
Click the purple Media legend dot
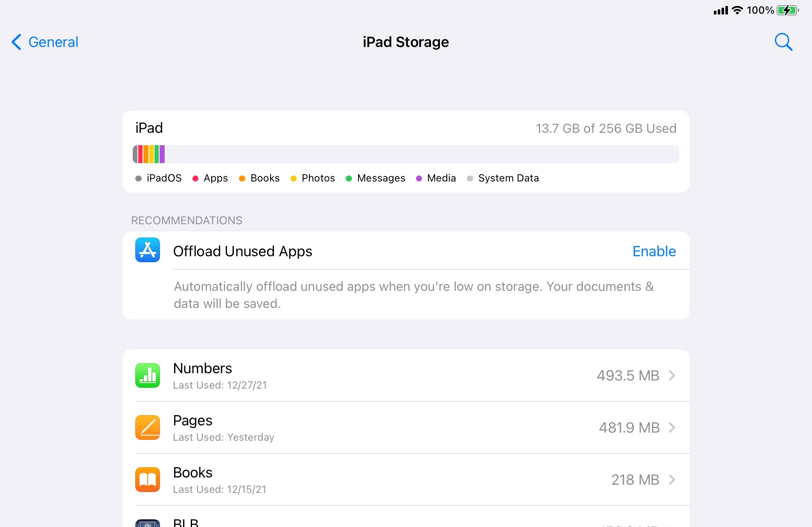419,179
